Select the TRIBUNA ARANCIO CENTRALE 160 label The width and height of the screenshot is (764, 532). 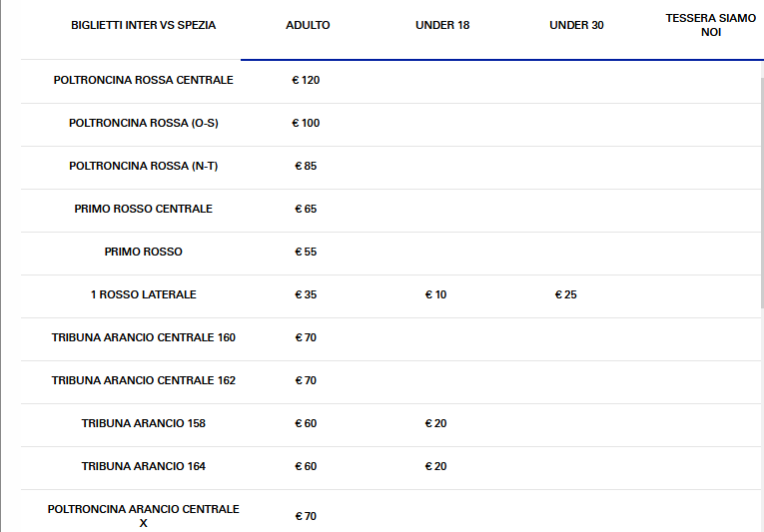coord(143,337)
